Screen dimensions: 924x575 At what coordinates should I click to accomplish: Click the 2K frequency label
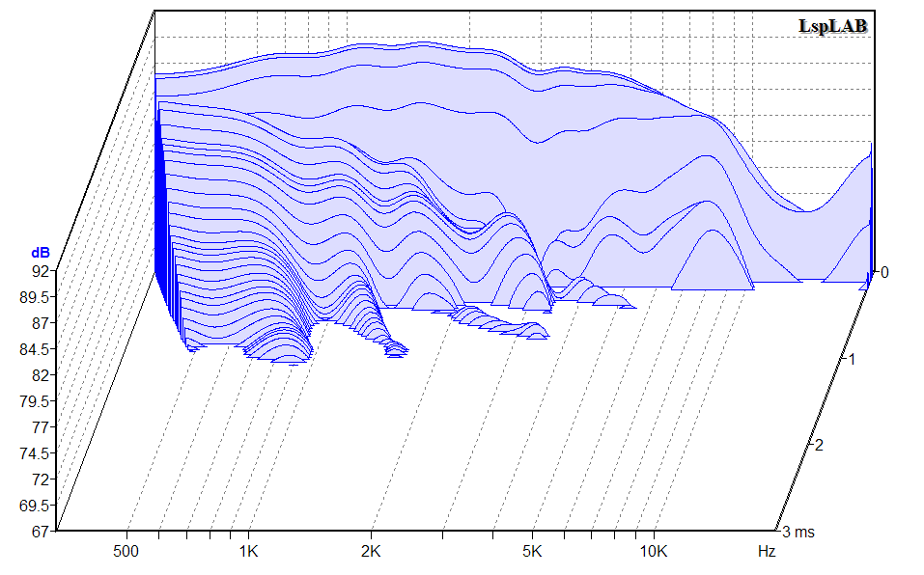pyautogui.click(x=371, y=552)
